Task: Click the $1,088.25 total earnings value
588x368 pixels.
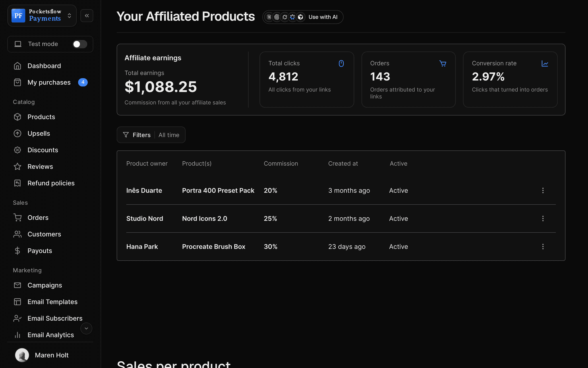Action: click(160, 87)
